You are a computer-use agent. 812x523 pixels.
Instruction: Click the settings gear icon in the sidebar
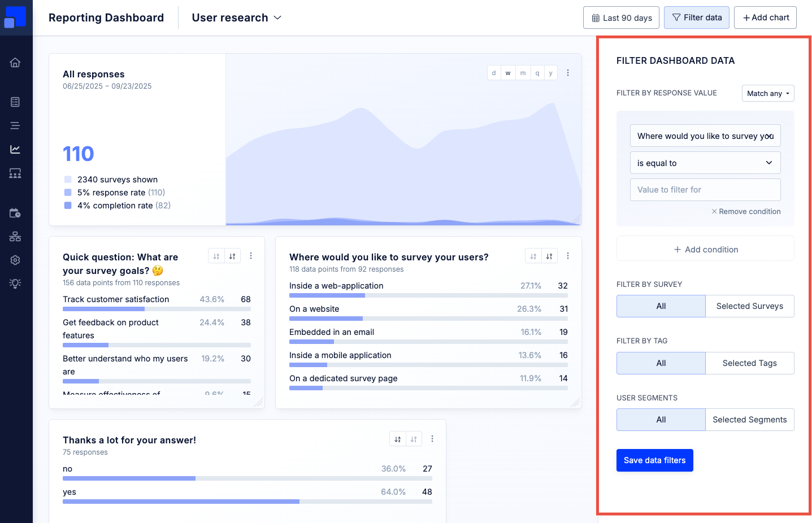[15, 260]
